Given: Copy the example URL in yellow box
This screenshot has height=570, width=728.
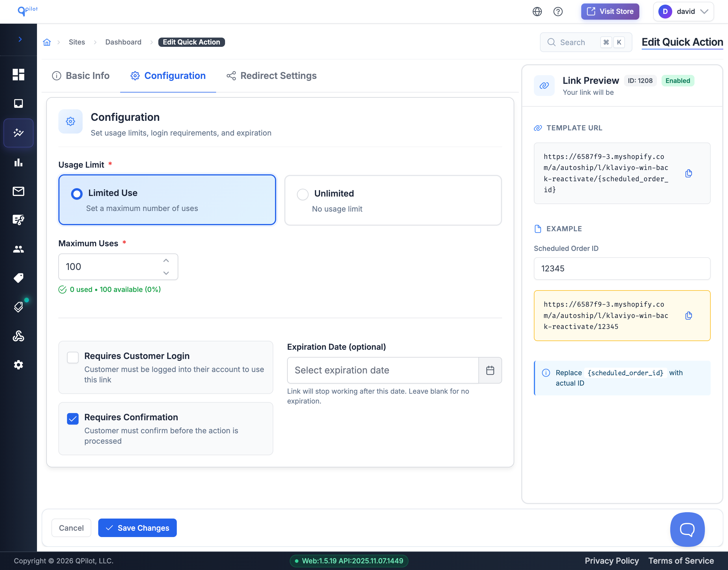Looking at the screenshot, I should click(688, 315).
